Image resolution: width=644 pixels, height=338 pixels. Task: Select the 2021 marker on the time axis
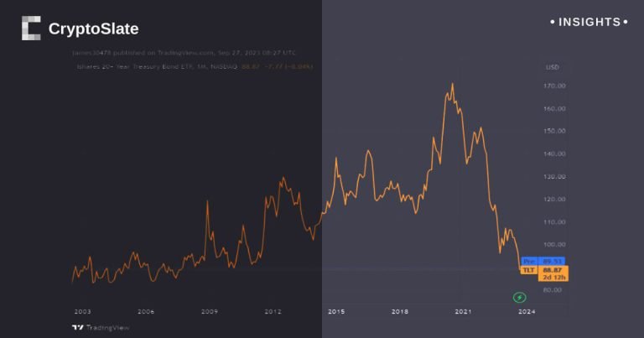click(463, 312)
